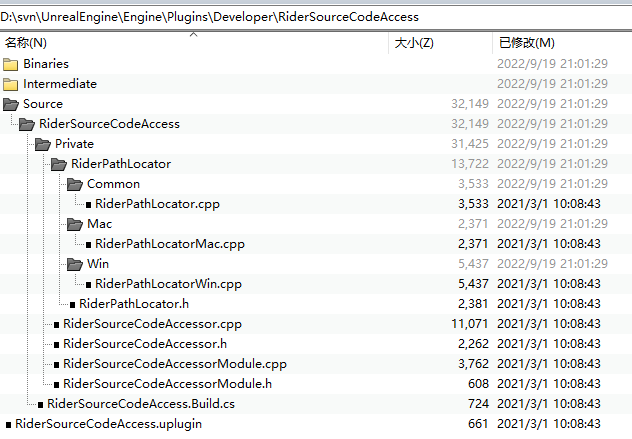Click the size value 3,762
This screenshot has width=632, height=439.
pyautogui.click(x=473, y=364)
